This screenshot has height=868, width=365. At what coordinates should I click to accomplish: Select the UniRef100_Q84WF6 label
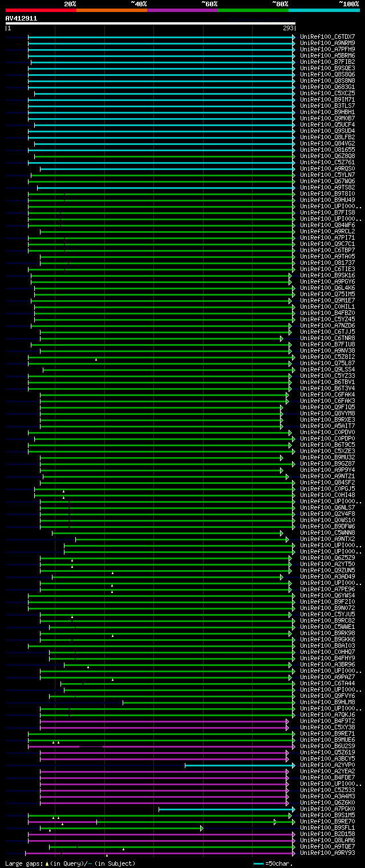click(327, 225)
